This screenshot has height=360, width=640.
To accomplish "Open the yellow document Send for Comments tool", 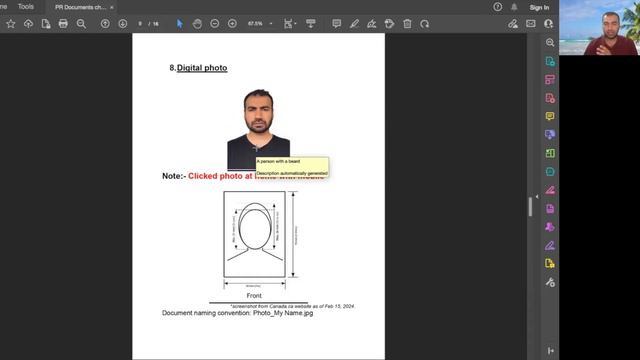I will pos(550,264).
